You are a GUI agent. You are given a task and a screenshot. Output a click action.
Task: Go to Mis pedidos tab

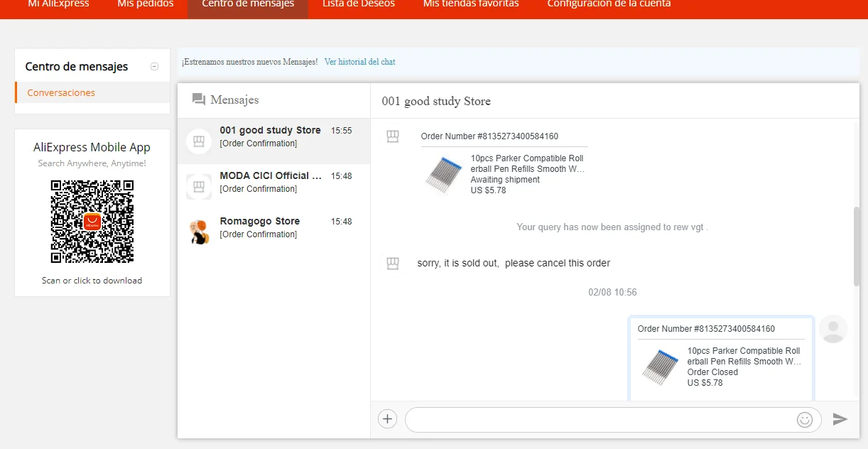click(145, 4)
